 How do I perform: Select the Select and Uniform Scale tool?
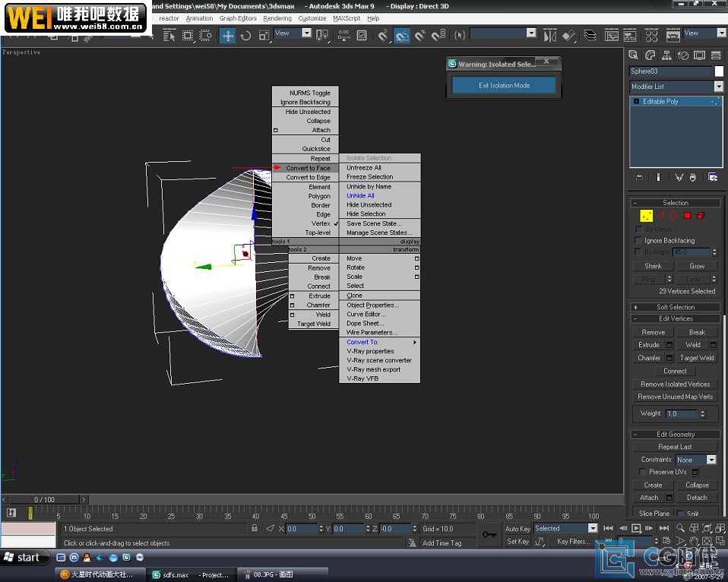(264, 36)
